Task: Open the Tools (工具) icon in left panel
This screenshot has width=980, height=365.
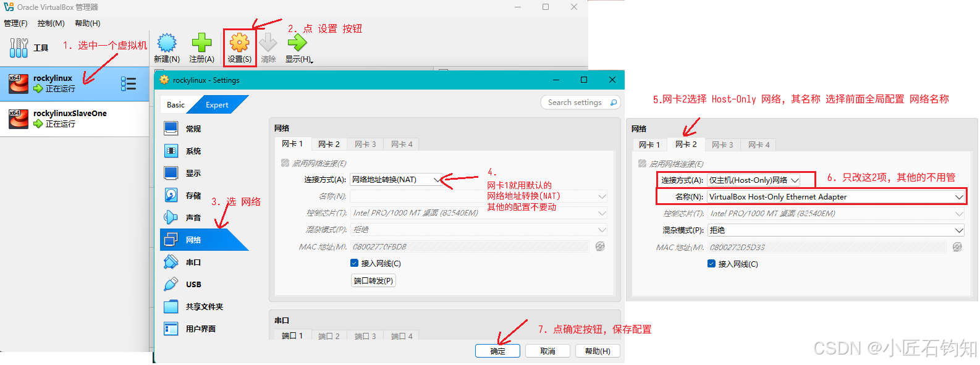Action: click(19, 48)
